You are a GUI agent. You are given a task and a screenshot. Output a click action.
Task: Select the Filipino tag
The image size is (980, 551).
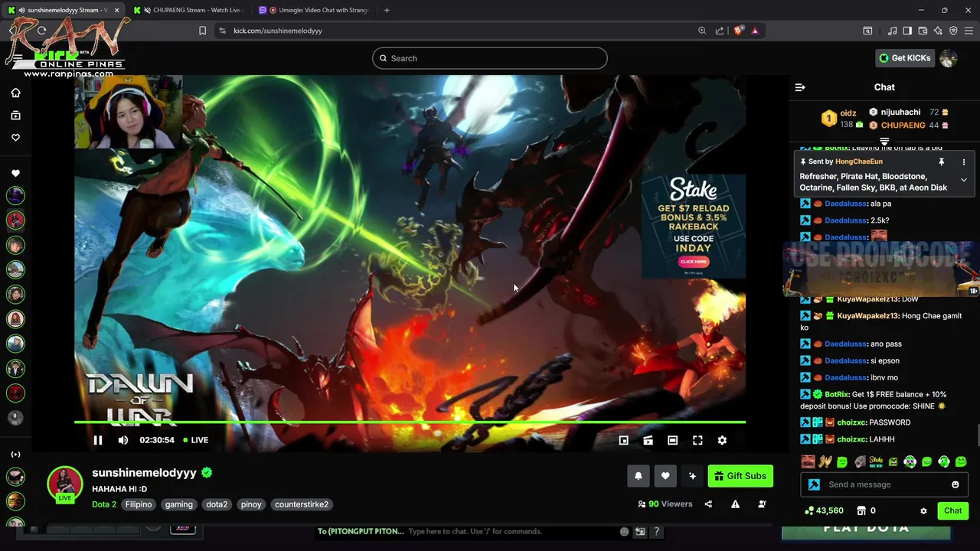(x=139, y=504)
